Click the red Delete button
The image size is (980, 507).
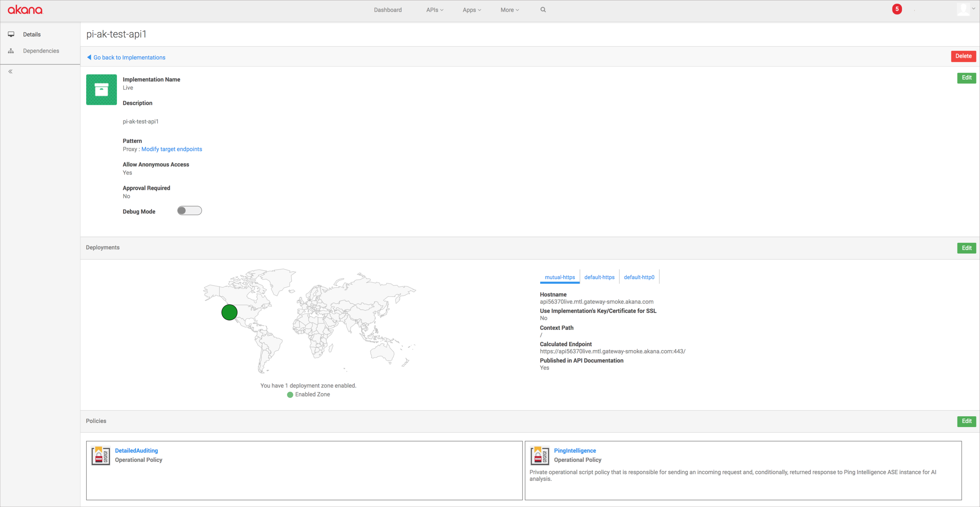pyautogui.click(x=963, y=56)
